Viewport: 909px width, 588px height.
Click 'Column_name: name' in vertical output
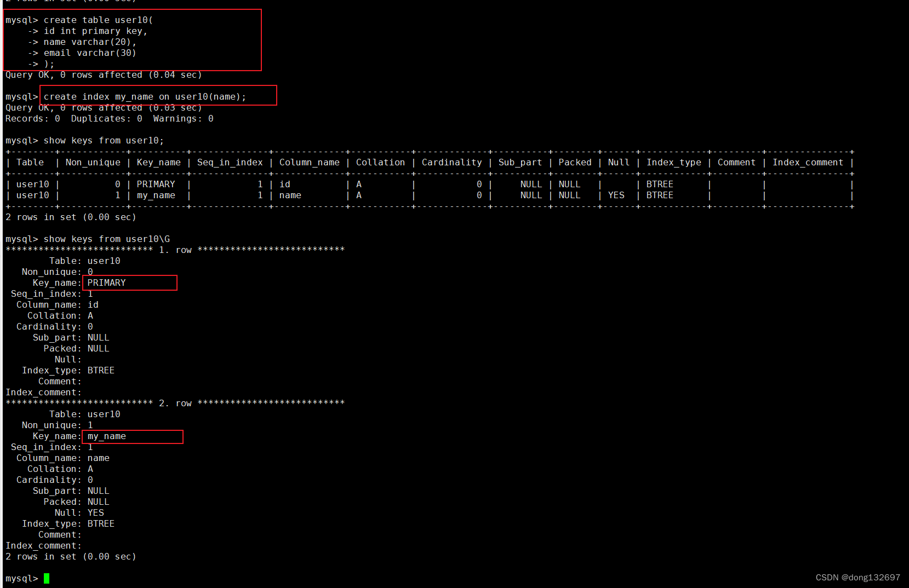click(63, 458)
